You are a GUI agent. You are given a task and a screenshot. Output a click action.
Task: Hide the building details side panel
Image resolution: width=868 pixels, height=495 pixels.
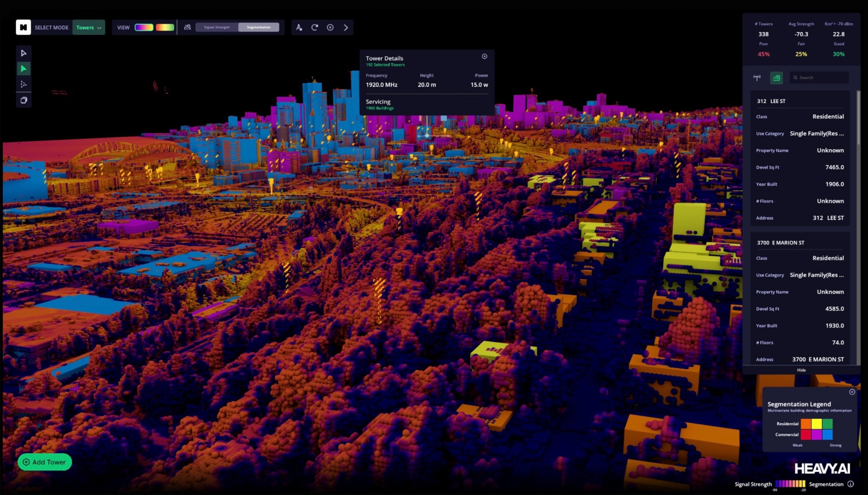[801, 370]
